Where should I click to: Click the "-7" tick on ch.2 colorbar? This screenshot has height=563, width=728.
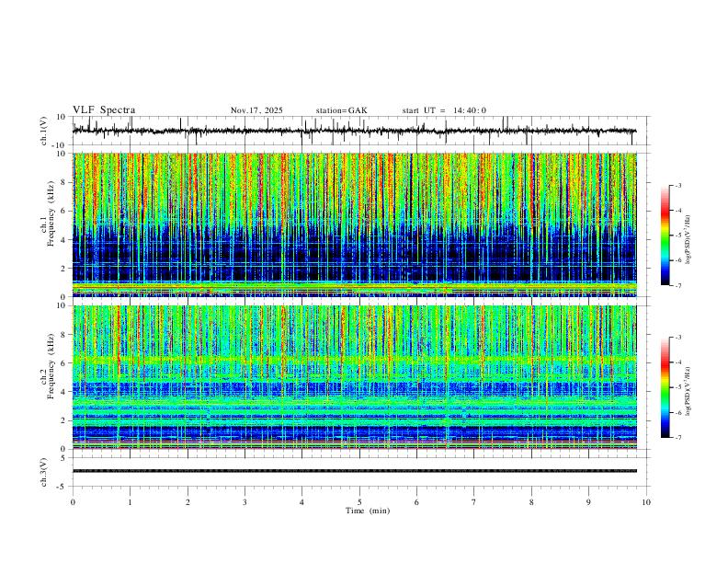pyautogui.click(x=677, y=437)
